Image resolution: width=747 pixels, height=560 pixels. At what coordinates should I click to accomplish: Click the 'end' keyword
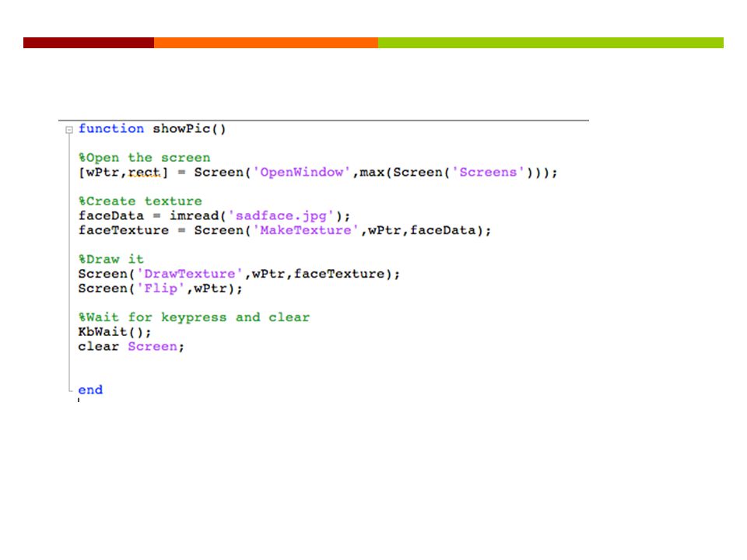click(x=90, y=390)
